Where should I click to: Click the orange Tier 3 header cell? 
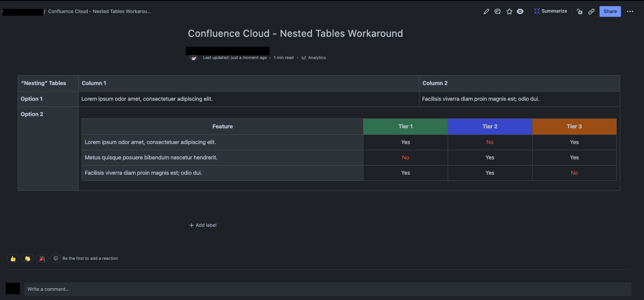click(574, 126)
